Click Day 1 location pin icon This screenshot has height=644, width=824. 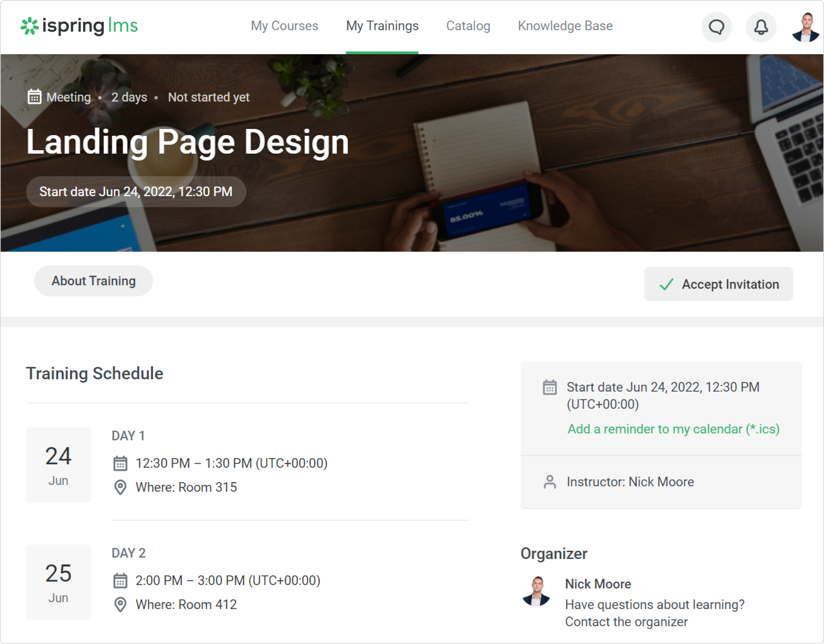[120, 487]
